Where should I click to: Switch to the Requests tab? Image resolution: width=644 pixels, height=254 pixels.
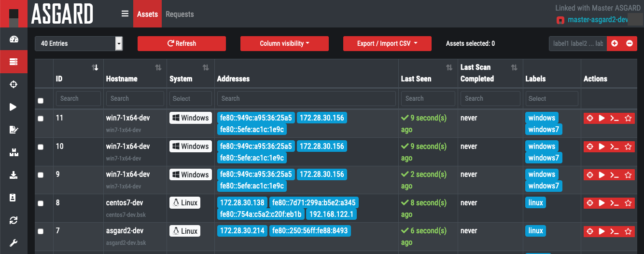180,14
